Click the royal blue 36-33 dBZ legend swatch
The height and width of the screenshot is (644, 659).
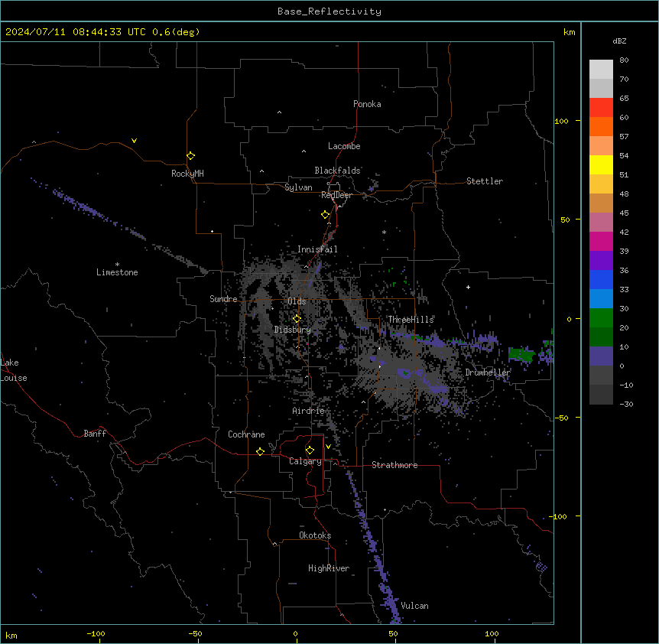tap(601, 279)
